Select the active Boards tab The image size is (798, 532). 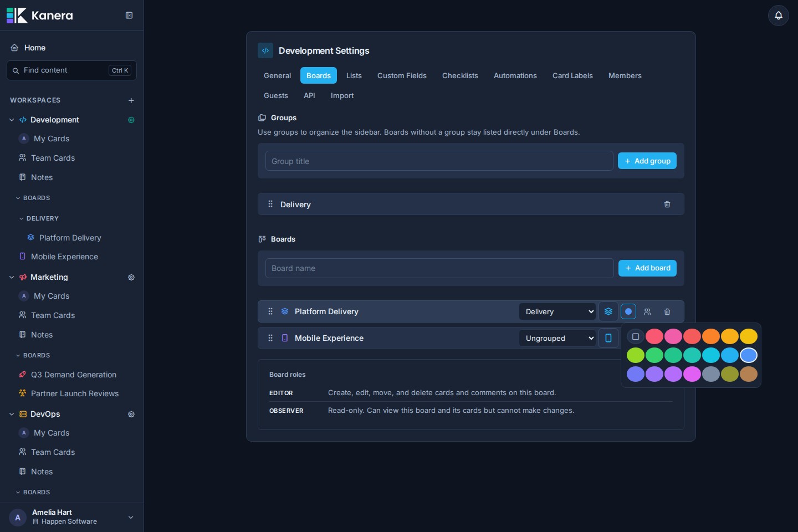319,75
